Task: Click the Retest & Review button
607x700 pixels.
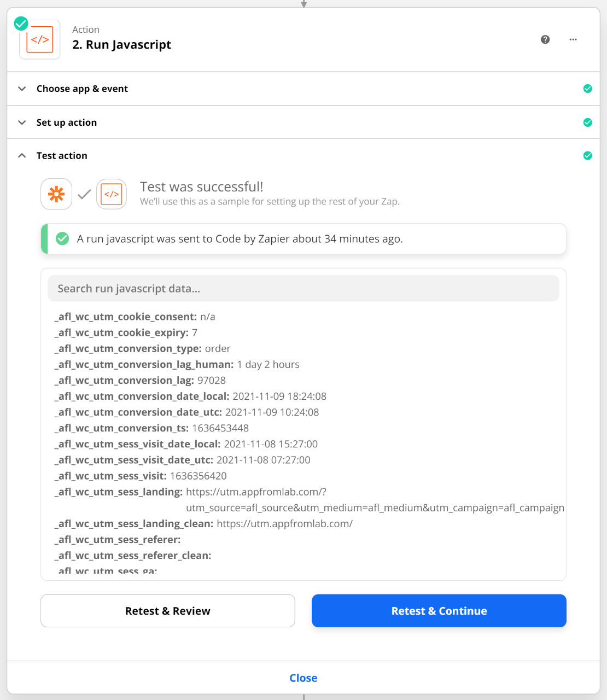Action: tap(167, 611)
